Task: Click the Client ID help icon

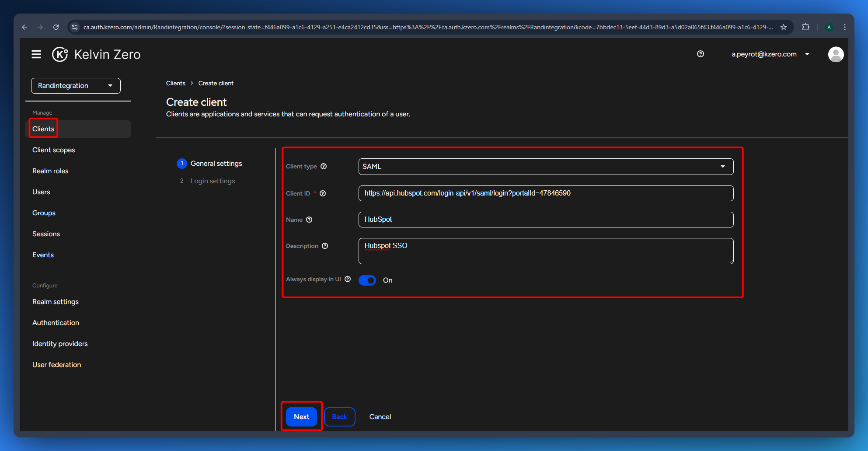Action: [x=323, y=193]
